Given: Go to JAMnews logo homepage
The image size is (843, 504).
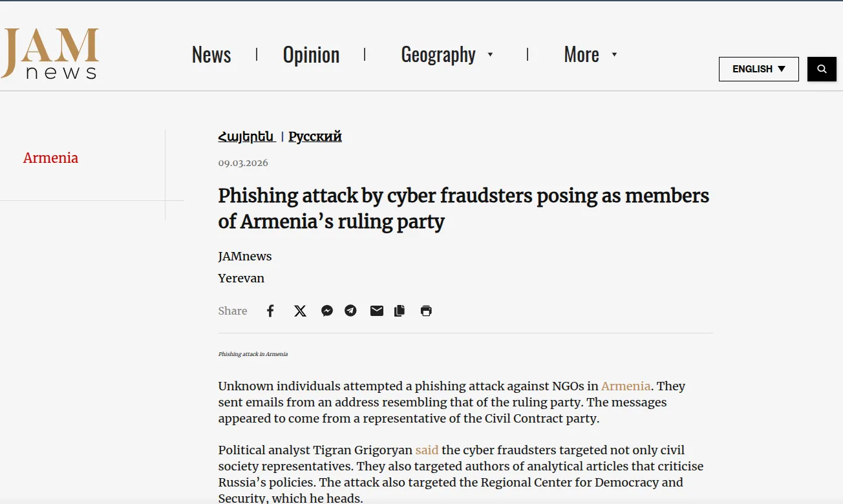Looking at the screenshot, I should tap(50, 54).
